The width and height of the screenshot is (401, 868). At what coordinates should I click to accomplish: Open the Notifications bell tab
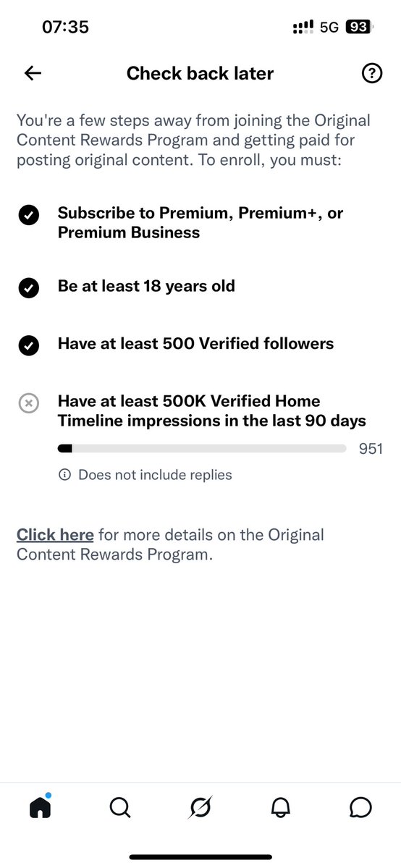click(x=281, y=808)
